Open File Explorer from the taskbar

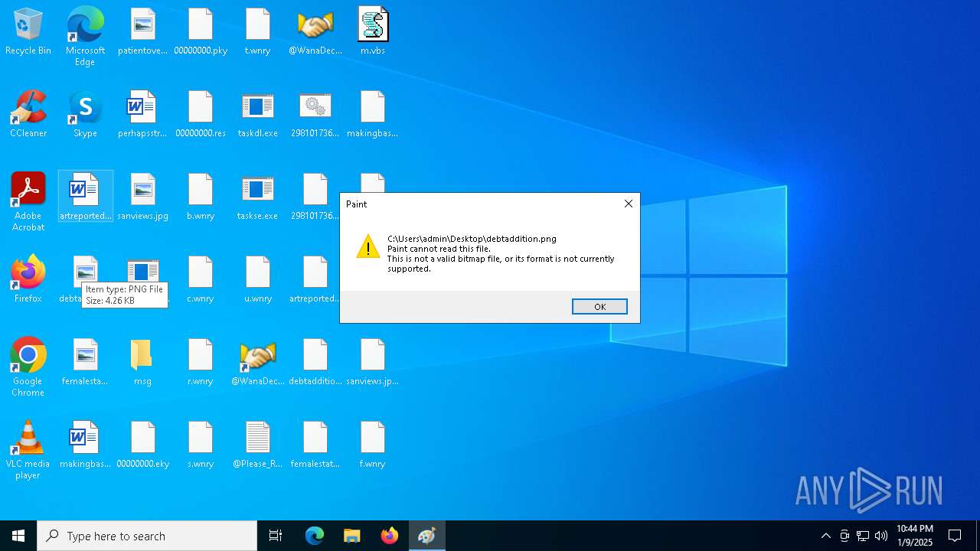coord(352,536)
